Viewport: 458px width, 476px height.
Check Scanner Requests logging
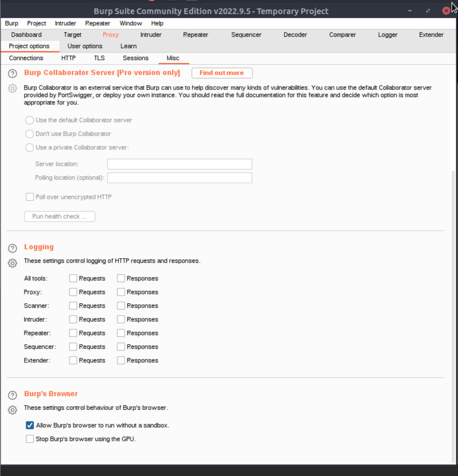pos(73,305)
